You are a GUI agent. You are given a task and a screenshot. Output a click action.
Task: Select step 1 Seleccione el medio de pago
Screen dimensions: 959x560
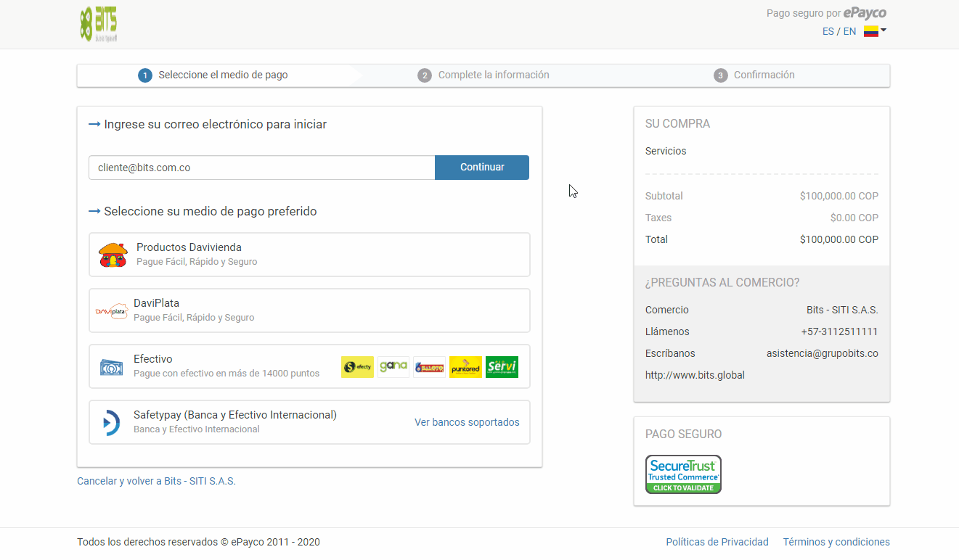click(213, 75)
